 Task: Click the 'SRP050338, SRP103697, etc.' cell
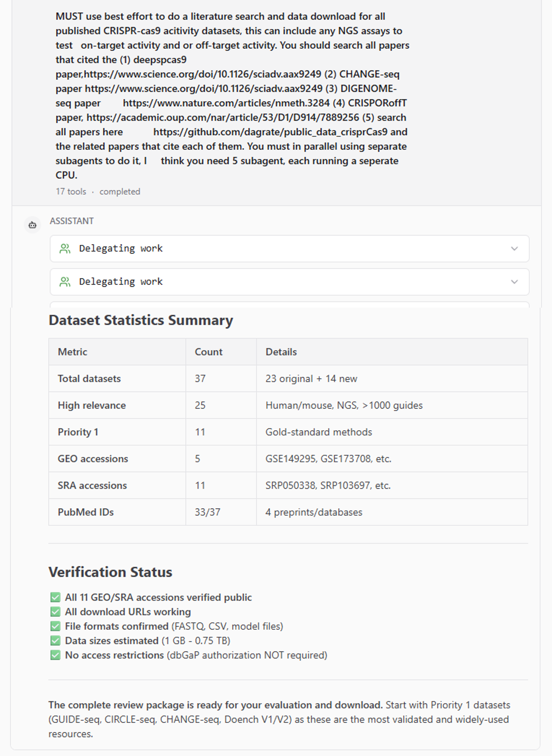click(x=392, y=486)
